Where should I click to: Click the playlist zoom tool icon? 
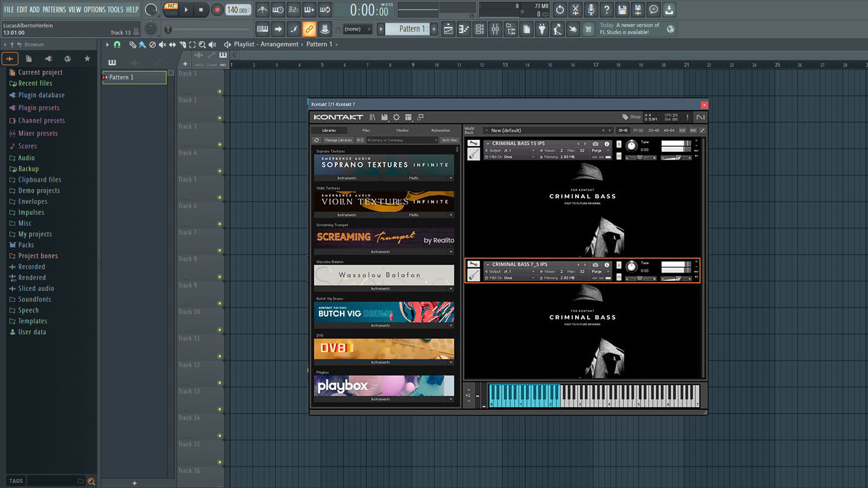202,44
